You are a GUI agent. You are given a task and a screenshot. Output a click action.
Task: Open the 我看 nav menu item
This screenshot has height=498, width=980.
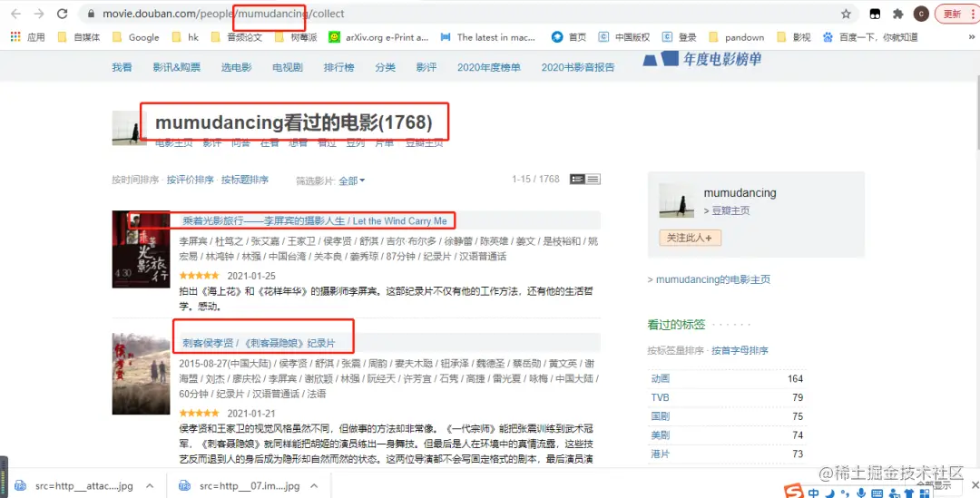click(122, 67)
